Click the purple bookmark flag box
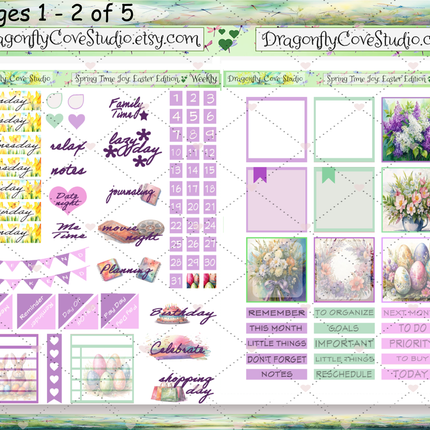This screenshot has height=430, width=430. [x=277, y=199]
